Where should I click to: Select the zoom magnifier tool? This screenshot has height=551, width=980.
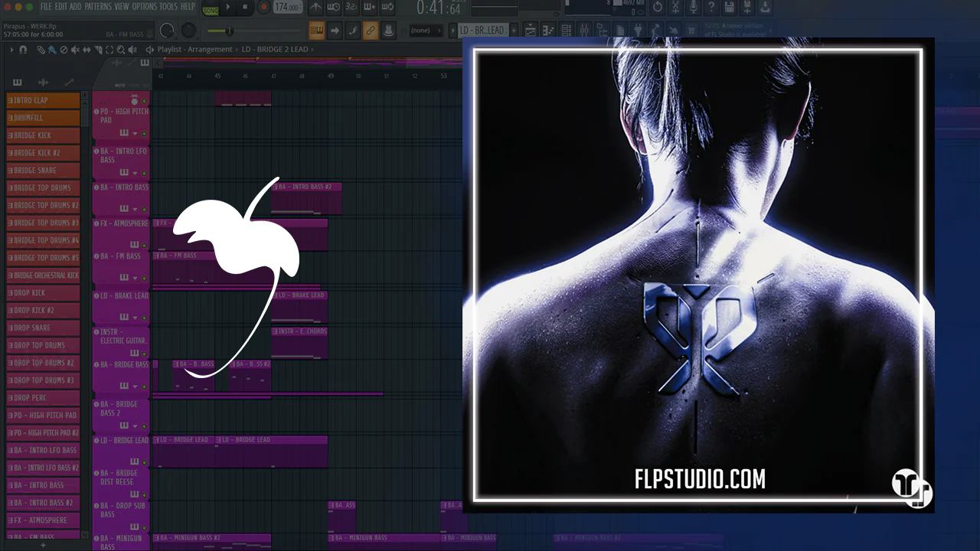click(121, 50)
